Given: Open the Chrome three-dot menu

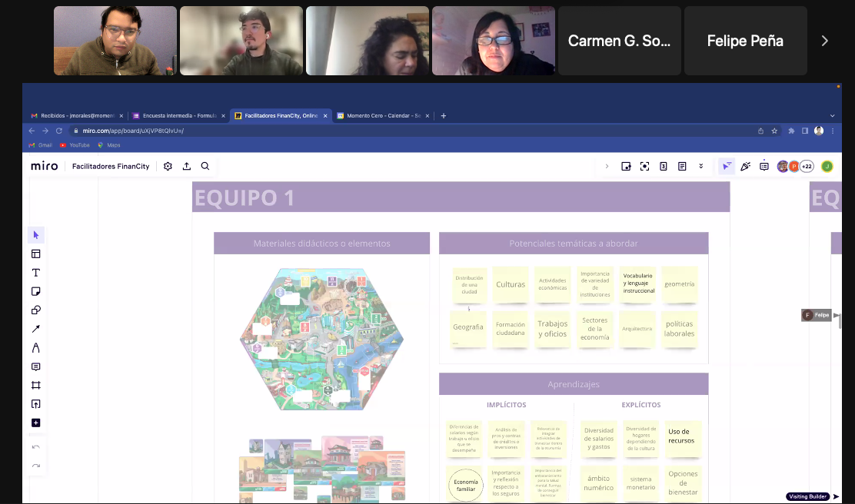Looking at the screenshot, I should (833, 131).
